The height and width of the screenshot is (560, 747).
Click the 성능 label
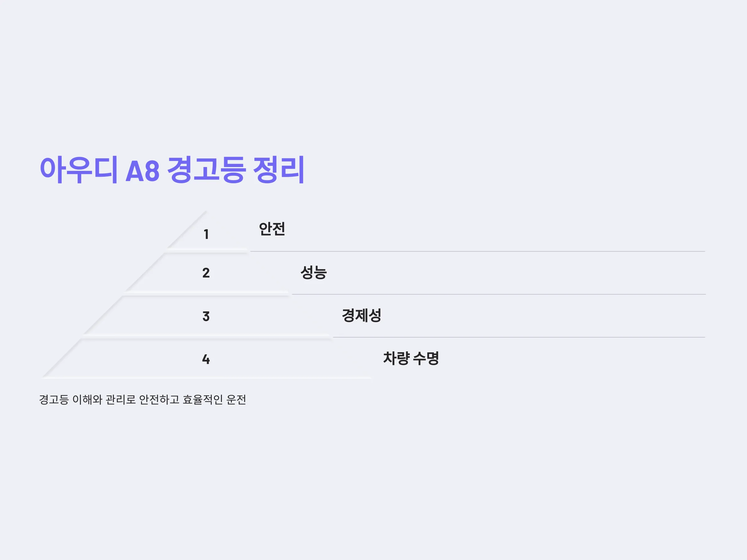[314, 272]
